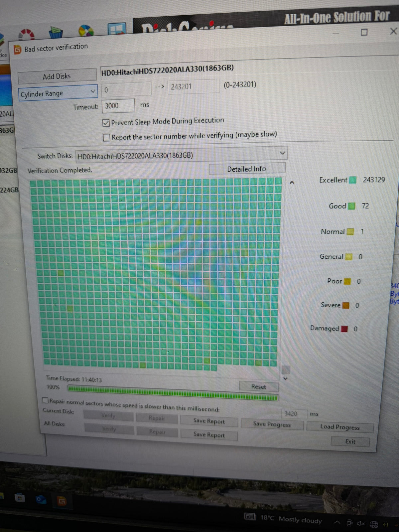Open the Cylinder Range dropdown

click(x=58, y=93)
